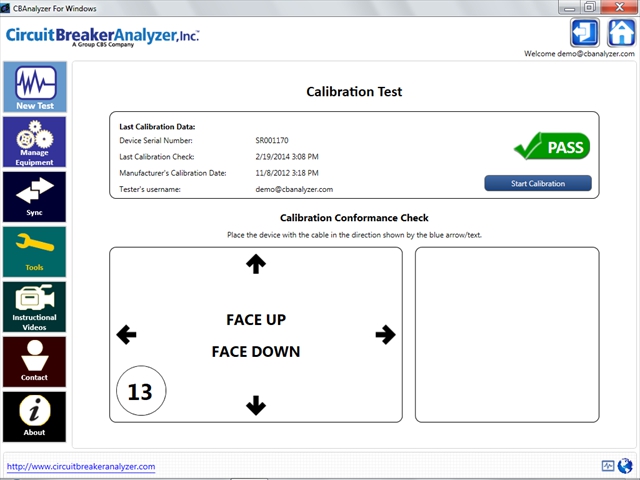
Task: Click the right arrow direction indicator
Action: 385,335
